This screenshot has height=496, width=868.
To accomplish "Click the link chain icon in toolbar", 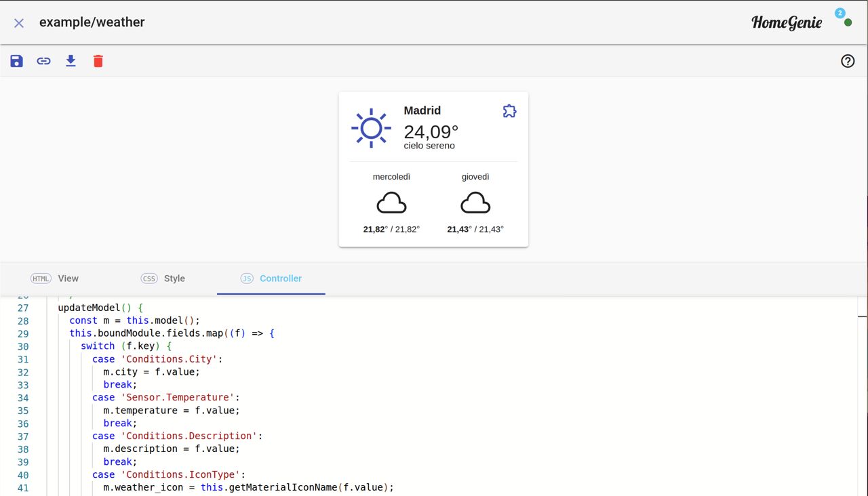I will [x=44, y=61].
